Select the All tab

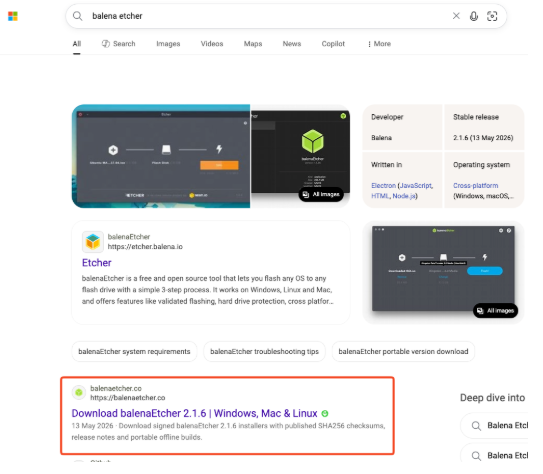(x=77, y=44)
